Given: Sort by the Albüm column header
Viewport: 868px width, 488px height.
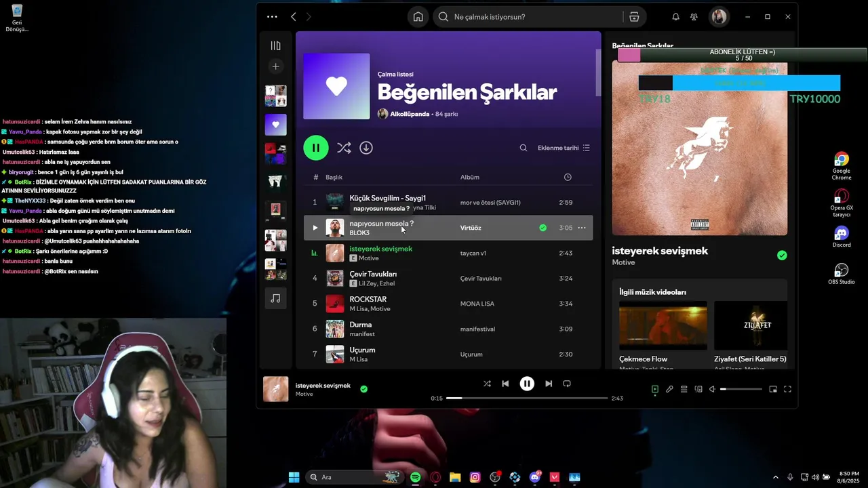Looking at the screenshot, I should point(470,177).
